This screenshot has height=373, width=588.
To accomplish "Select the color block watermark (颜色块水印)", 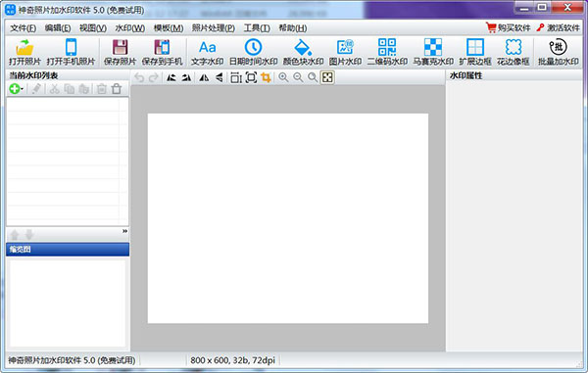I will 303,52.
